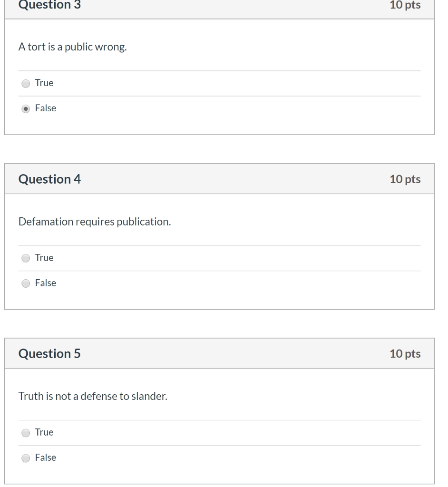This screenshot has height=487, width=448.
Task: Pick False as the answer to Question 5
Action: (25, 458)
